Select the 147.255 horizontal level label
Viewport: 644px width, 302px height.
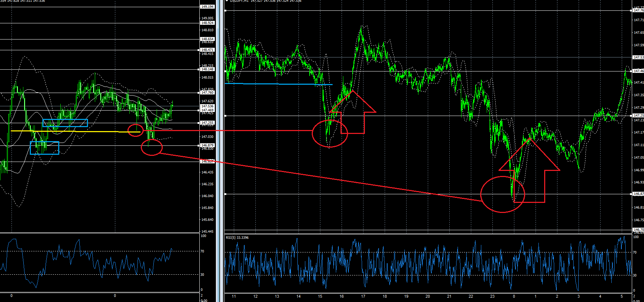coord(207,123)
